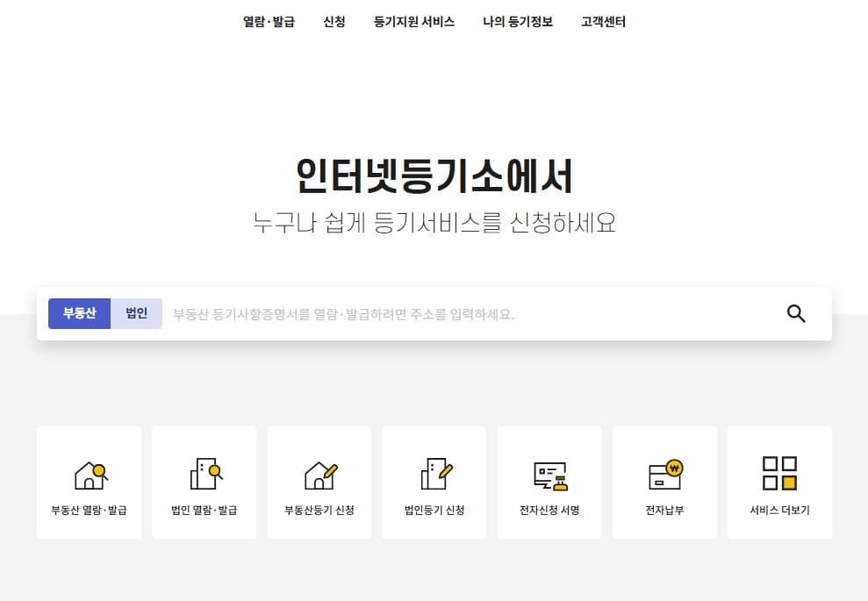Image resolution: width=868 pixels, height=601 pixels.
Task: Click the 전자신청 서명 label
Action: [549, 511]
